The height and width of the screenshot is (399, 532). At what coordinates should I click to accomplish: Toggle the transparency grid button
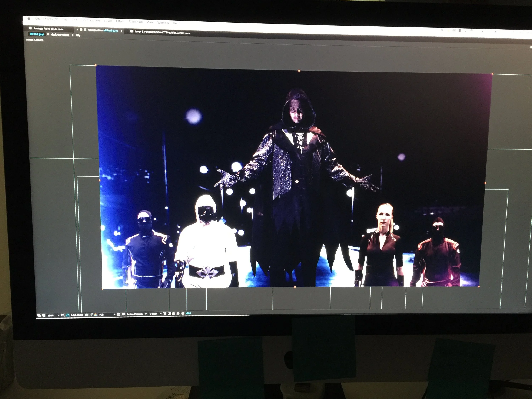click(123, 314)
